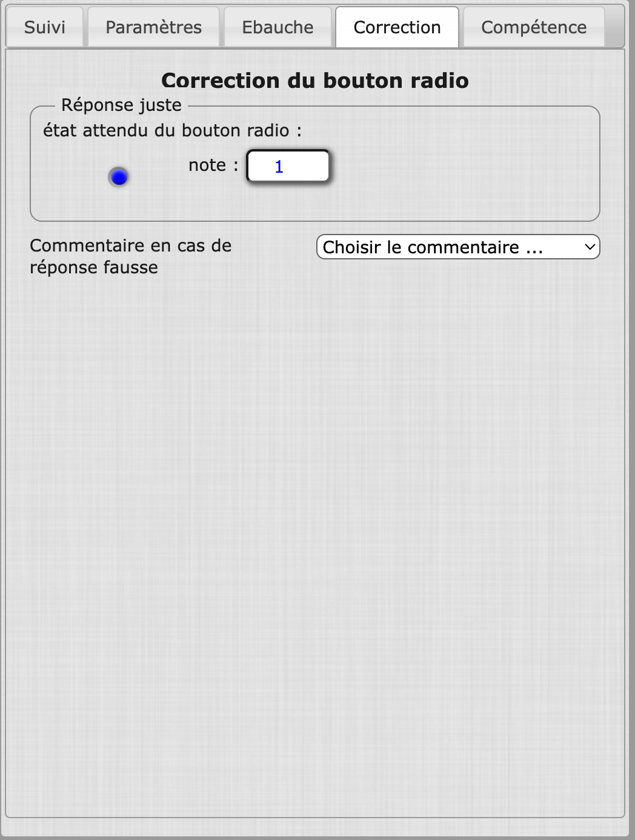Image resolution: width=635 pixels, height=840 pixels.
Task: Select the Correction tab
Action: pyautogui.click(x=397, y=27)
